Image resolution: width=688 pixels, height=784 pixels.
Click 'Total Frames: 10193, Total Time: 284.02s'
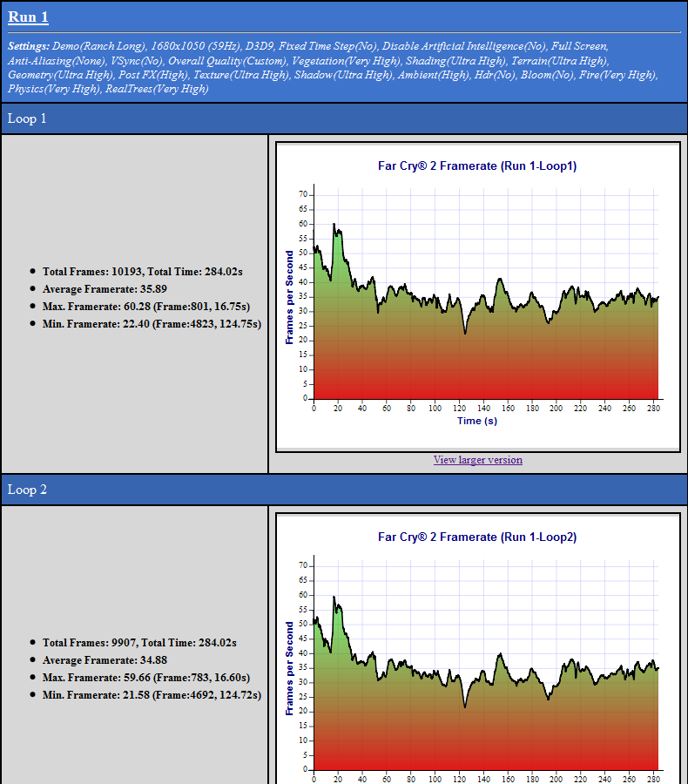[143, 272]
